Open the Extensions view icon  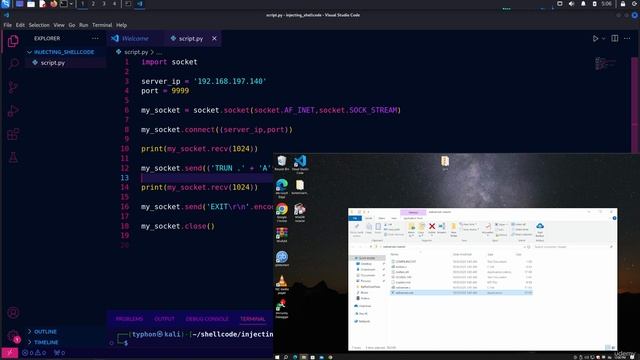pos(13,134)
